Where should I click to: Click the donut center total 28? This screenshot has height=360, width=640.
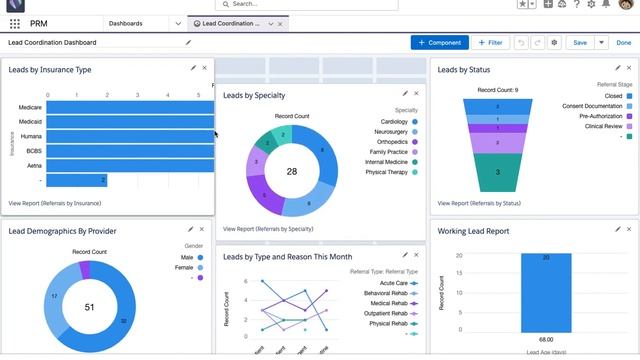coord(292,171)
